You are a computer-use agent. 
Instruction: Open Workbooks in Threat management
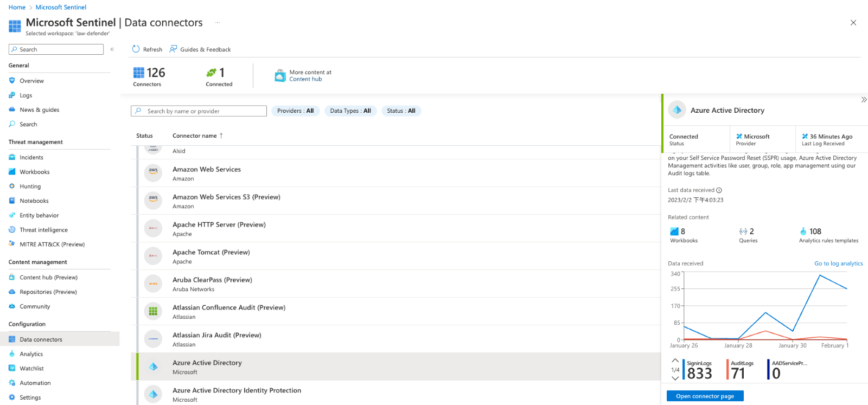tap(35, 172)
